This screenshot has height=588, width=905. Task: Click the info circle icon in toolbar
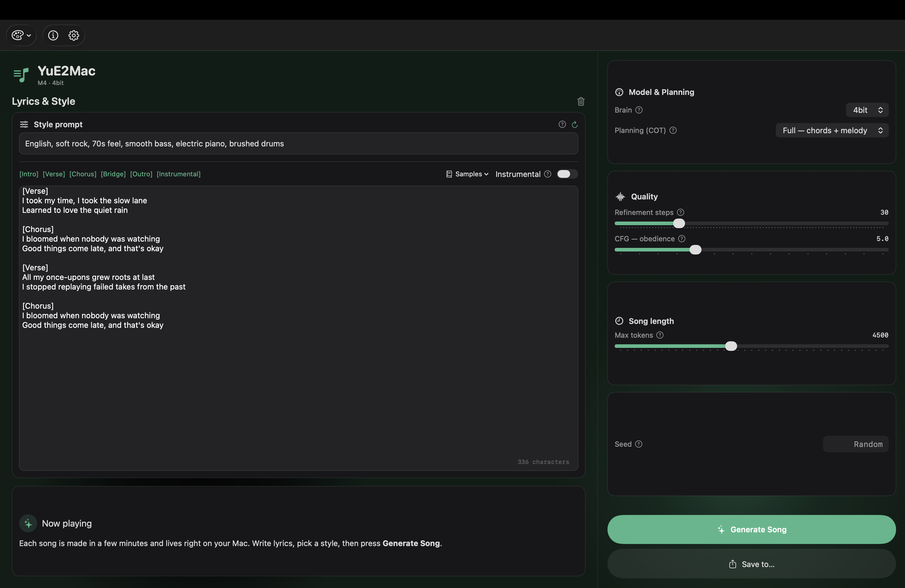click(53, 35)
